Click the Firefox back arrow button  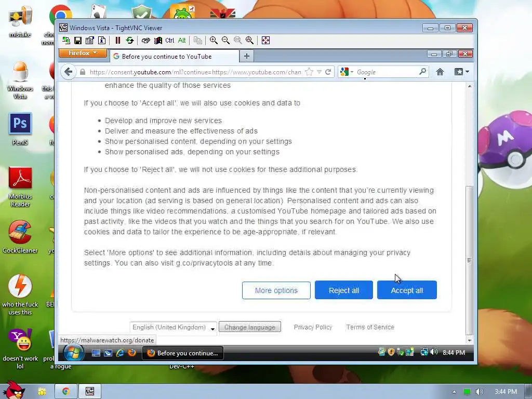(69, 72)
